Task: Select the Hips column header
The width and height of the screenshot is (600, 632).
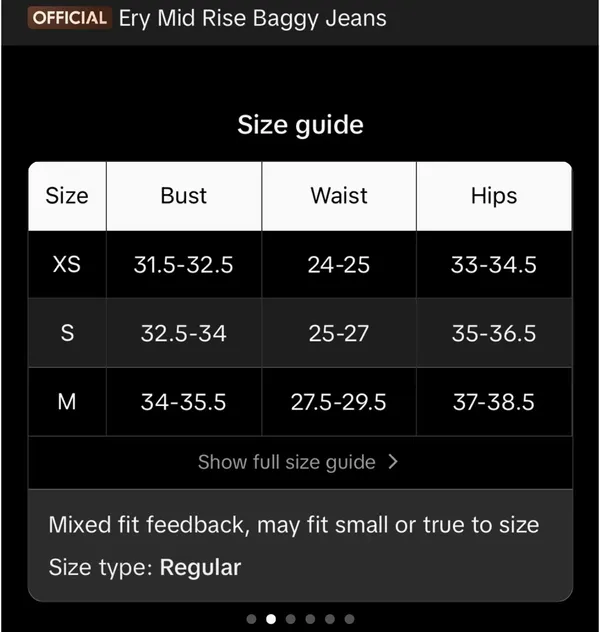Action: pos(494,196)
